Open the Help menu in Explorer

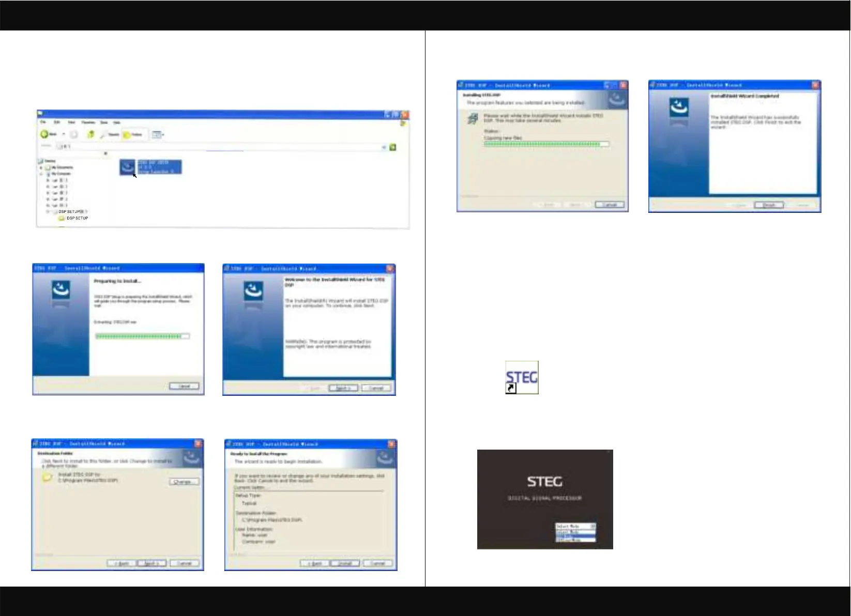tap(117, 122)
